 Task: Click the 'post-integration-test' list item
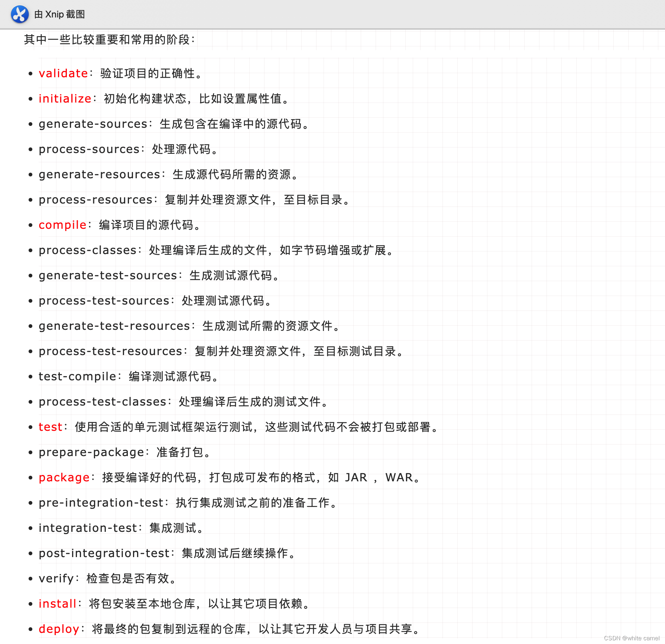(167, 553)
